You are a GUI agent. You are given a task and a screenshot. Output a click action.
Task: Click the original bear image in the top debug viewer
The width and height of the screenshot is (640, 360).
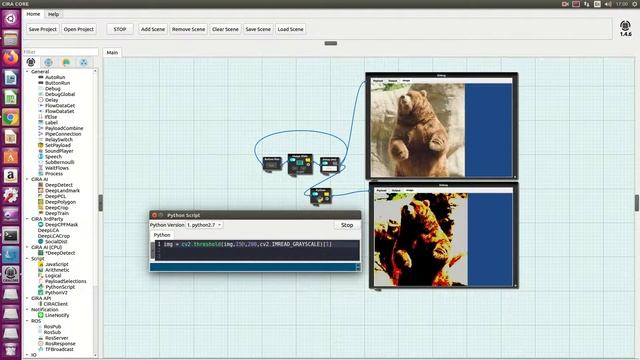coord(417,130)
